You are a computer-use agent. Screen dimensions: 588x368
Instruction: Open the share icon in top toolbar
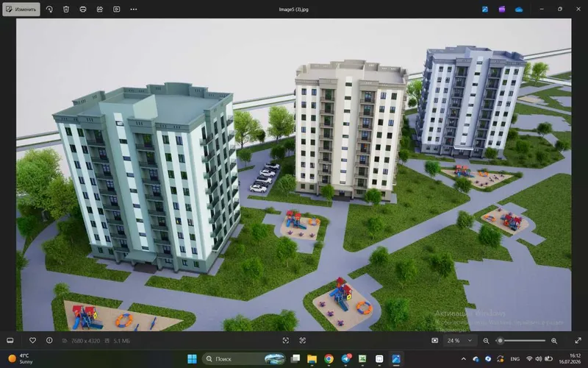click(x=100, y=9)
